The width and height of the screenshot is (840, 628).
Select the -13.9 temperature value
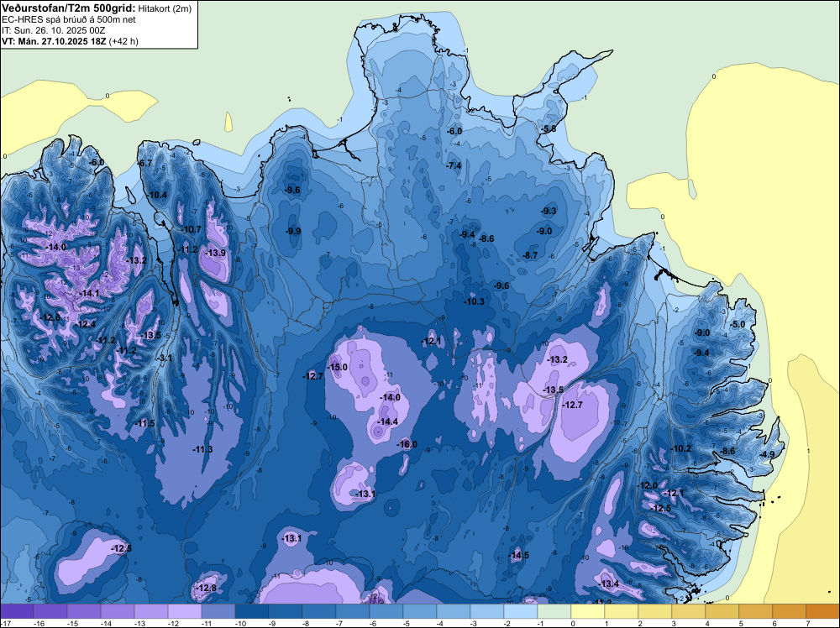[x=215, y=253]
